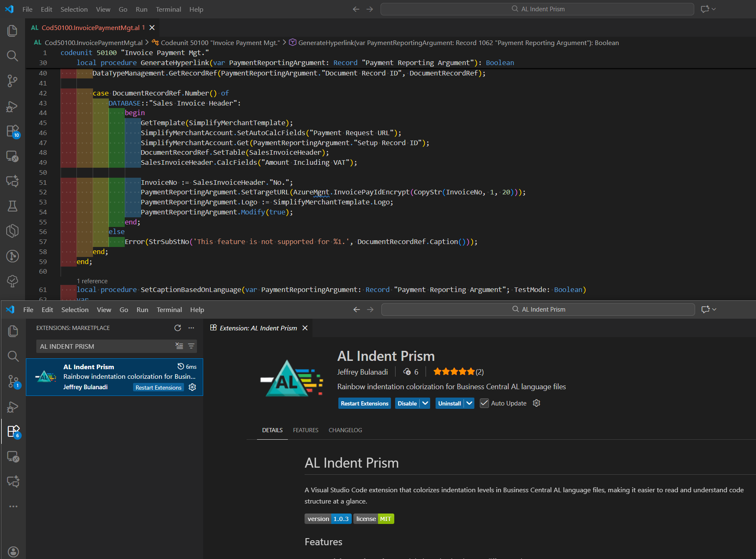Click the '1 reference' code lens link

point(92,281)
